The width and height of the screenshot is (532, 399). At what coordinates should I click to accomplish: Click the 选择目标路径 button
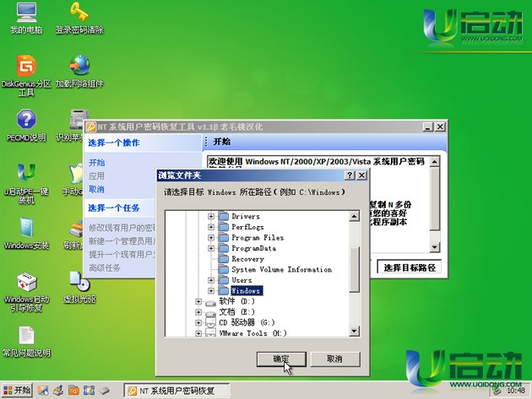click(410, 267)
